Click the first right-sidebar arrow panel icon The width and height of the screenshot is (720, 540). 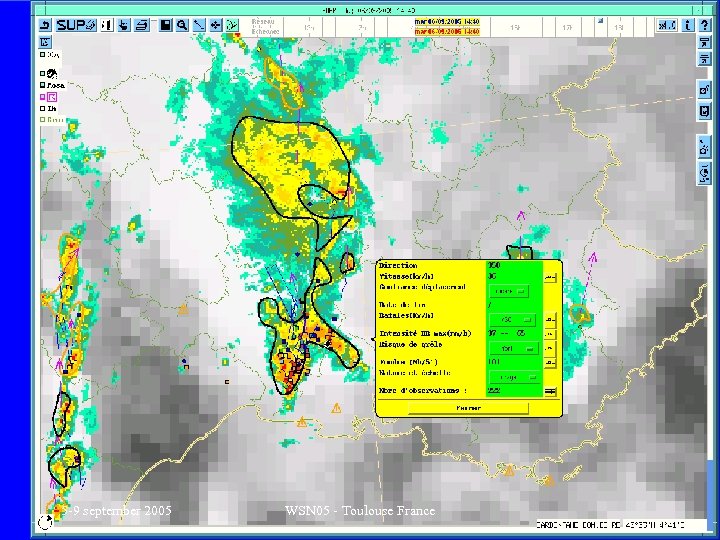(704, 43)
